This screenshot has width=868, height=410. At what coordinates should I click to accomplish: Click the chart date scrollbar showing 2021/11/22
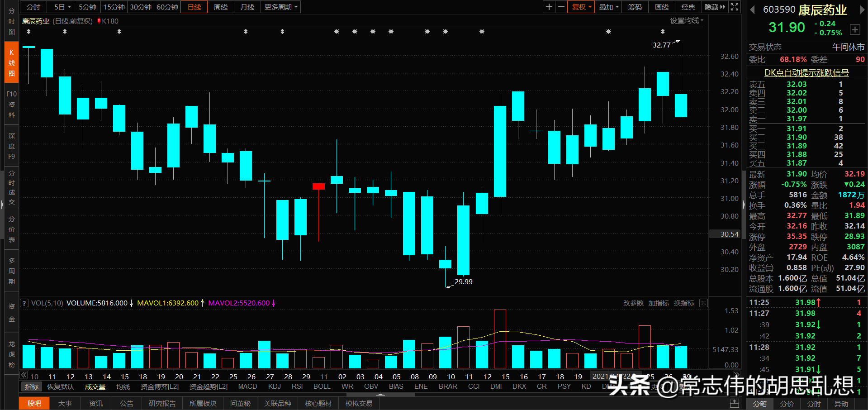(616, 376)
